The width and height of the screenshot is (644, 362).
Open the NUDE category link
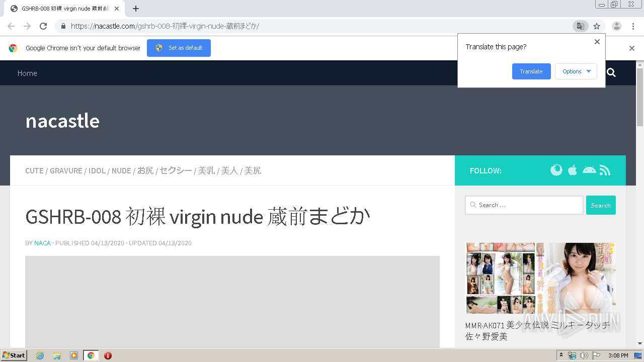click(x=121, y=170)
